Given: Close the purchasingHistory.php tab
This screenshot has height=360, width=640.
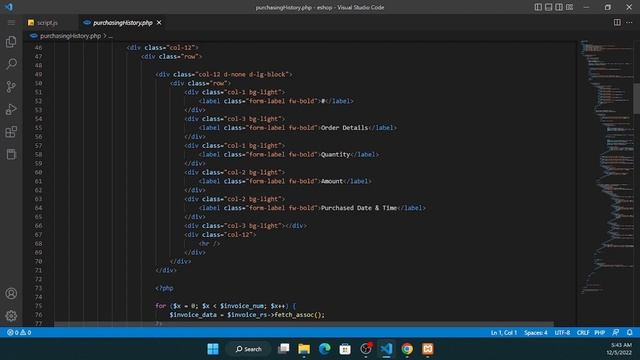Looking at the screenshot, I should coord(159,22).
